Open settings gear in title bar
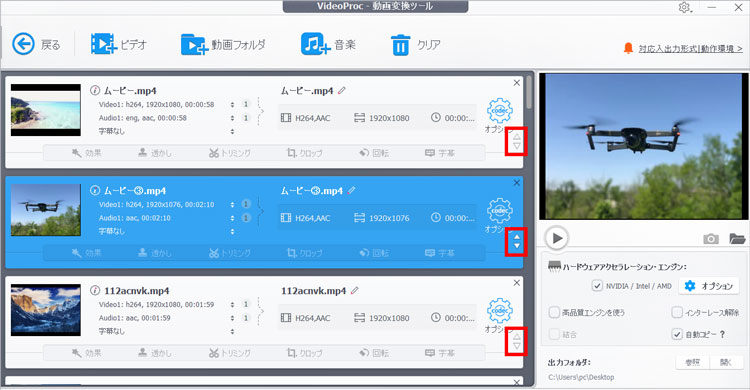 tap(684, 8)
